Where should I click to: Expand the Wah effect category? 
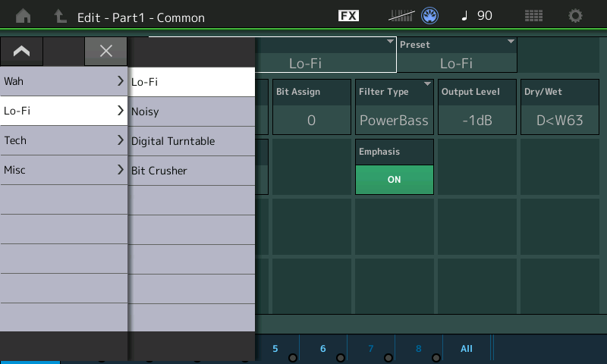[x=64, y=80]
